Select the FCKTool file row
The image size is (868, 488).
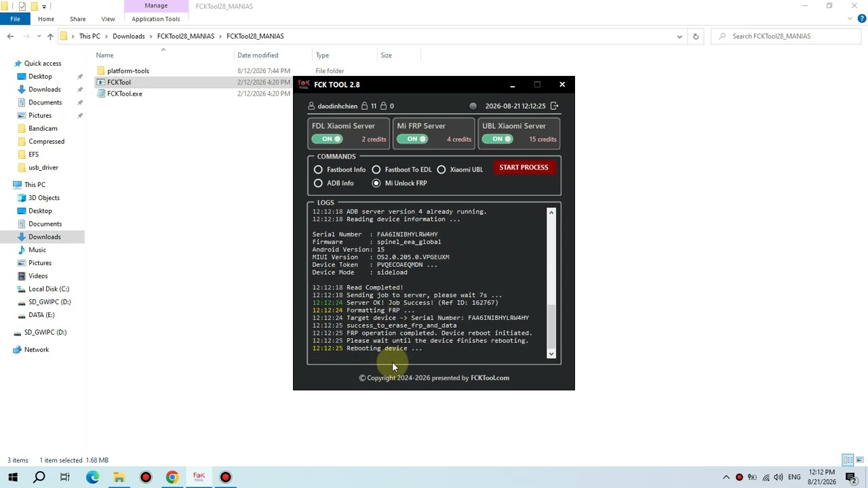click(119, 82)
